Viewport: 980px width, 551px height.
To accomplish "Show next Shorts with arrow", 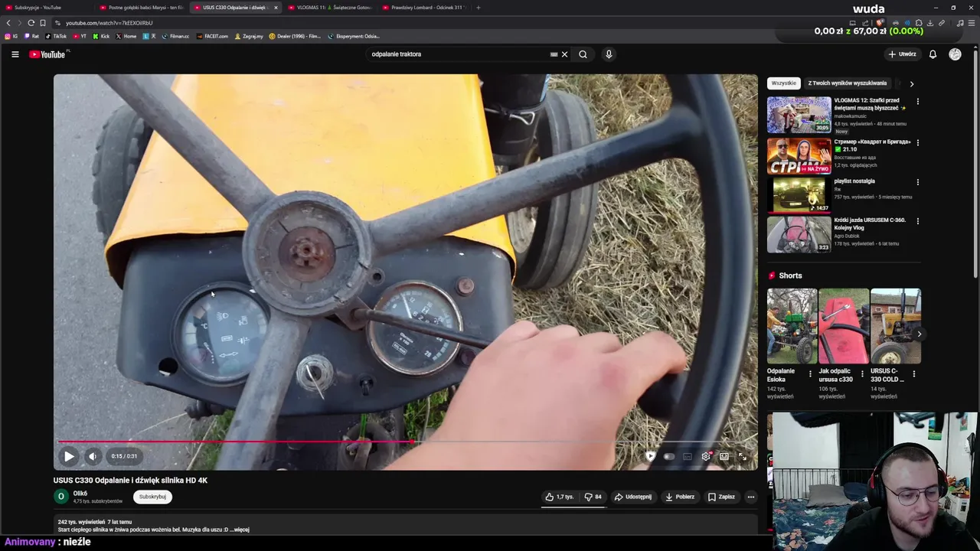I will (x=919, y=334).
